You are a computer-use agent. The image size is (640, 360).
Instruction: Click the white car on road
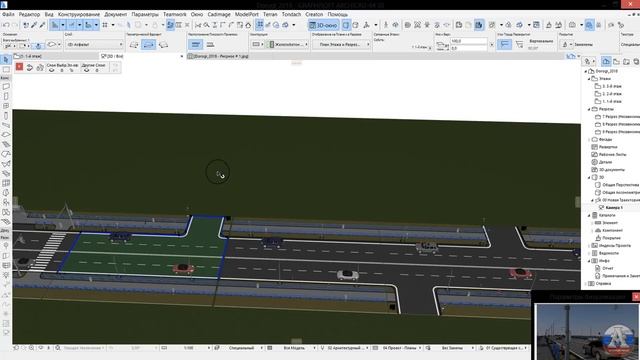point(348,275)
